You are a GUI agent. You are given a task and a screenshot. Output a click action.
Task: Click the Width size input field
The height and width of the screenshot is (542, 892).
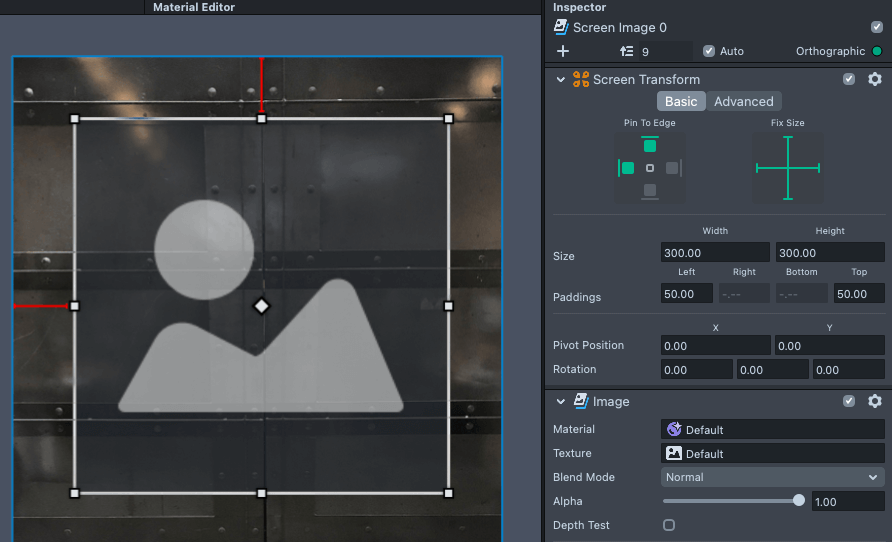[715, 253]
